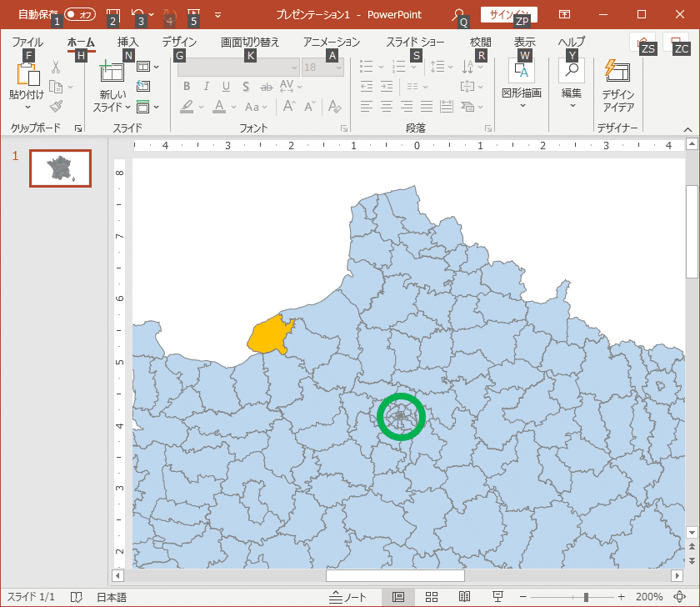Add a new slide with the New Slide icon
This screenshot has height=607, width=700.
click(112, 73)
